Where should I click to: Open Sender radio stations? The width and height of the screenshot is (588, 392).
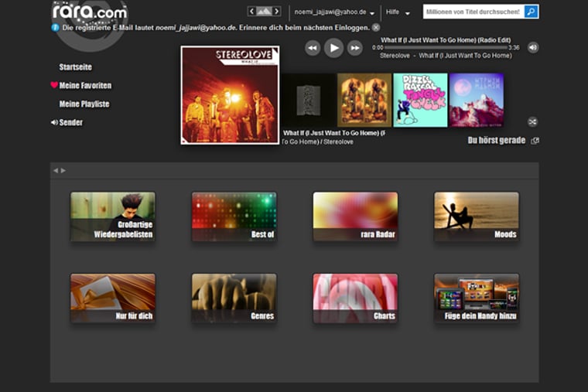point(70,122)
